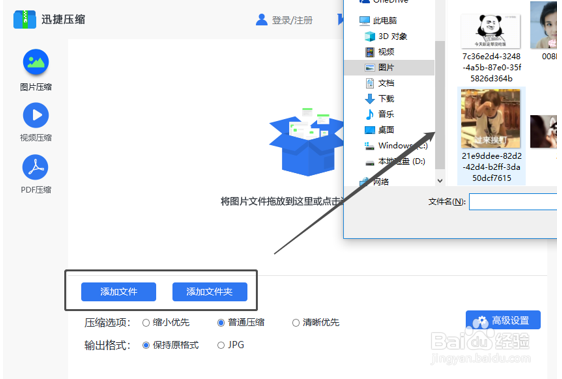Click the user avatar icon by 登录/注册
Image resolution: width=562 pixels, height=379 pixels.
(262, 20)
